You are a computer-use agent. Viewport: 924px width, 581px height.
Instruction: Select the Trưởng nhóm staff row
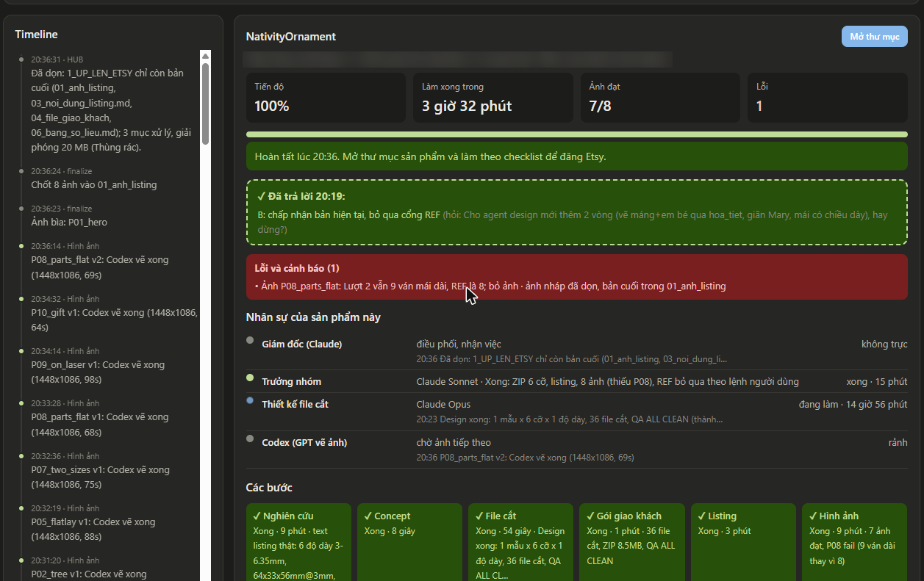point(577,381)
